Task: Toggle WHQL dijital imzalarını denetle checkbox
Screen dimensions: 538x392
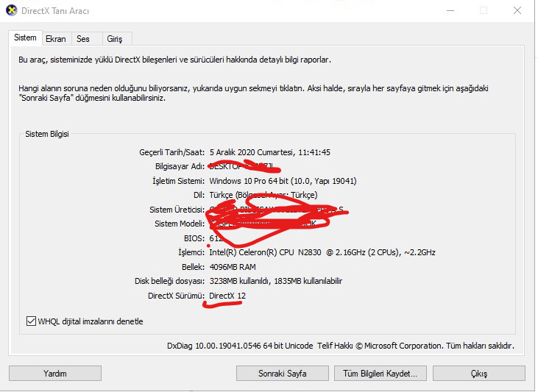Action: tap(31, 321)
